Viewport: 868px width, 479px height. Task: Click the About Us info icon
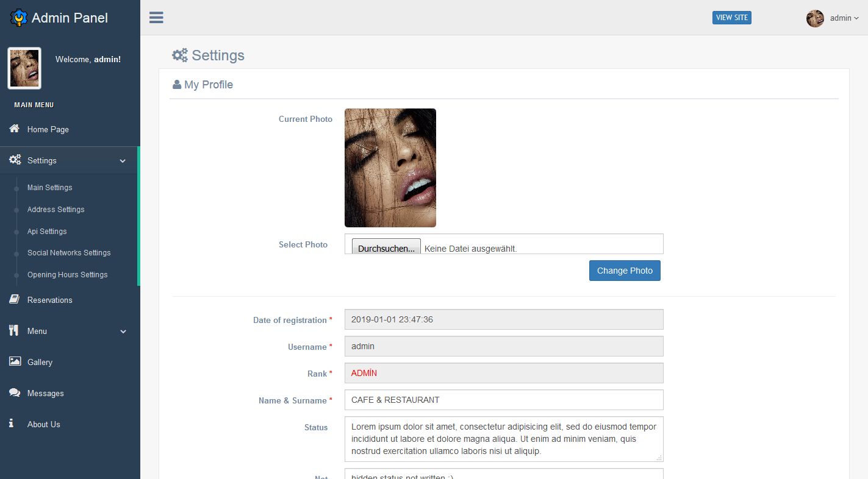click(x=11, y=423)
